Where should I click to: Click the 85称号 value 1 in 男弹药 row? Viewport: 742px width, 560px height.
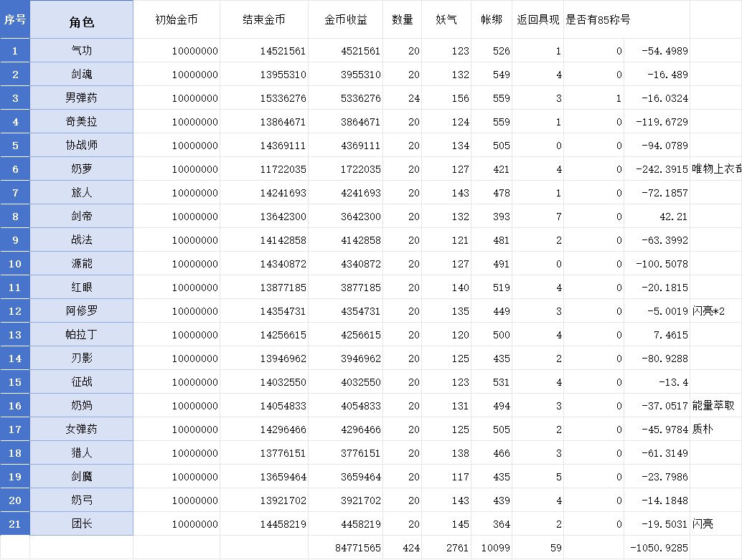pyautogui.click(x=619, y=98)
